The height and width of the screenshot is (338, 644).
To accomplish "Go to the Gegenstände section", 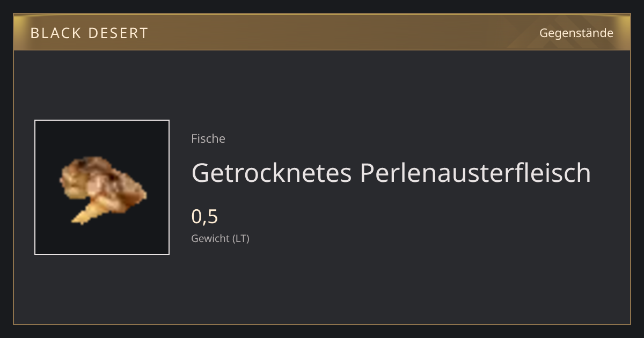I will click(576, 33).
